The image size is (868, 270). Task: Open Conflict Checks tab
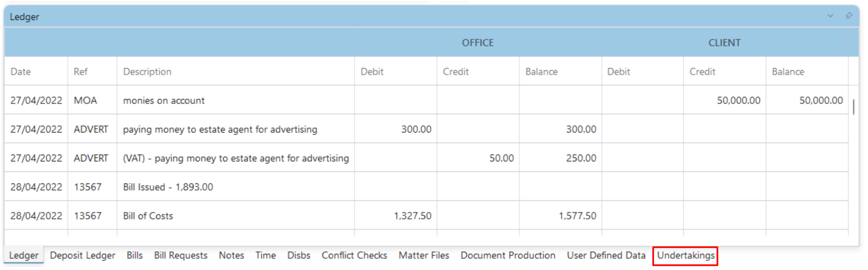[x=354, y=255]
